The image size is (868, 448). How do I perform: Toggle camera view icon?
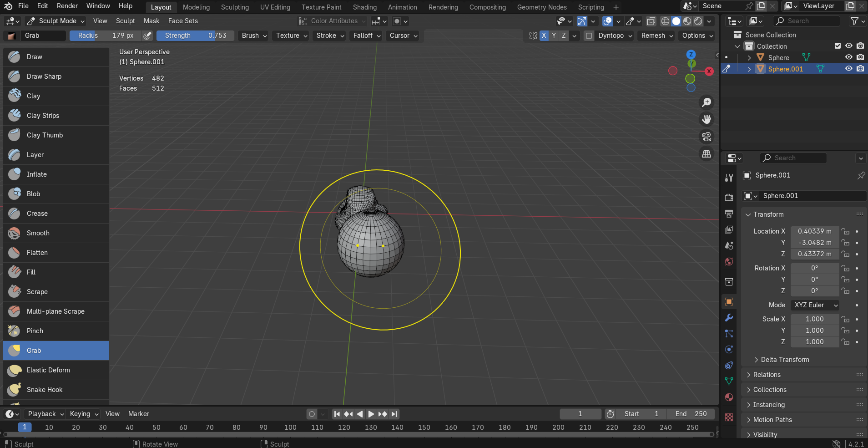(x=707, y=137)
